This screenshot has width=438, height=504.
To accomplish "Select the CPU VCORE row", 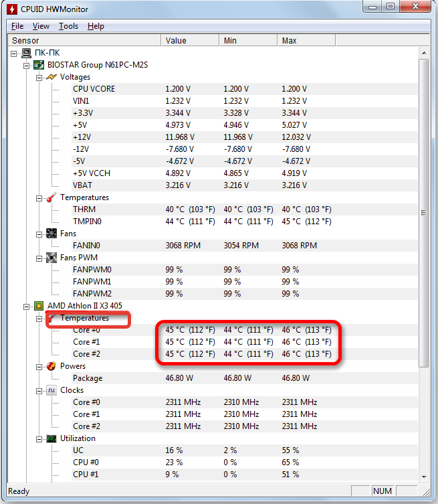I will pos(245,89).
